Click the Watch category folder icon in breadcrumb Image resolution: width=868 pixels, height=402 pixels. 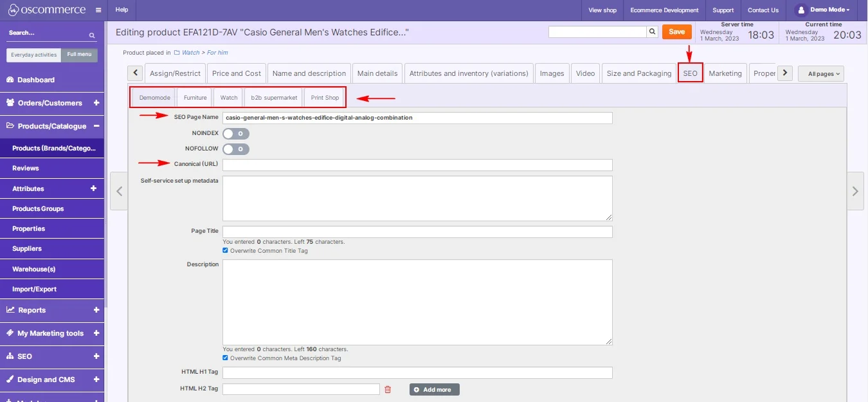pos(177,53)
